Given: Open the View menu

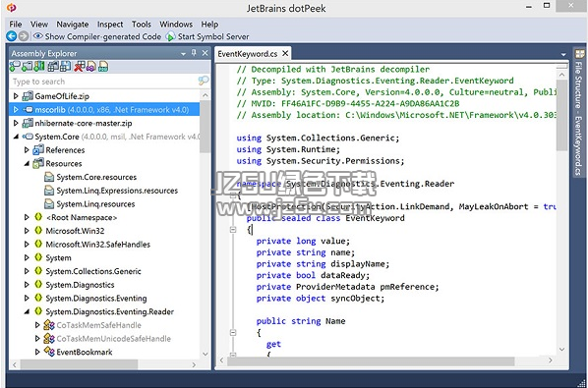Looking at the screenshot, I should point(39,25).
